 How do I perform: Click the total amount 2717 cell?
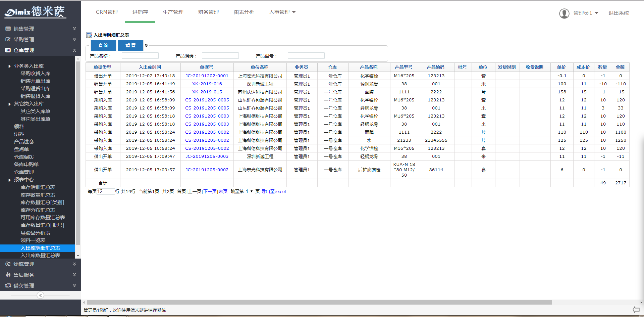621,183
